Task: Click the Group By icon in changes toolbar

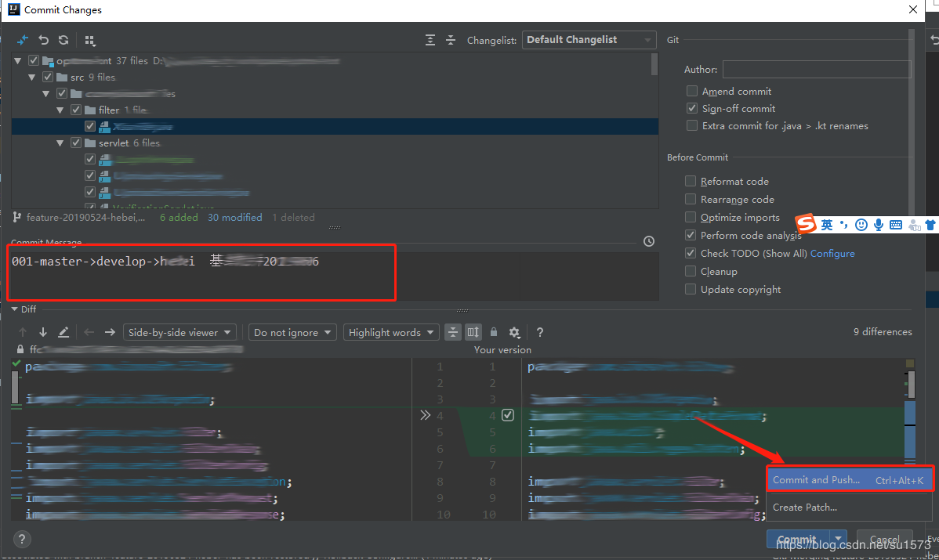Action: click(89, 40)
